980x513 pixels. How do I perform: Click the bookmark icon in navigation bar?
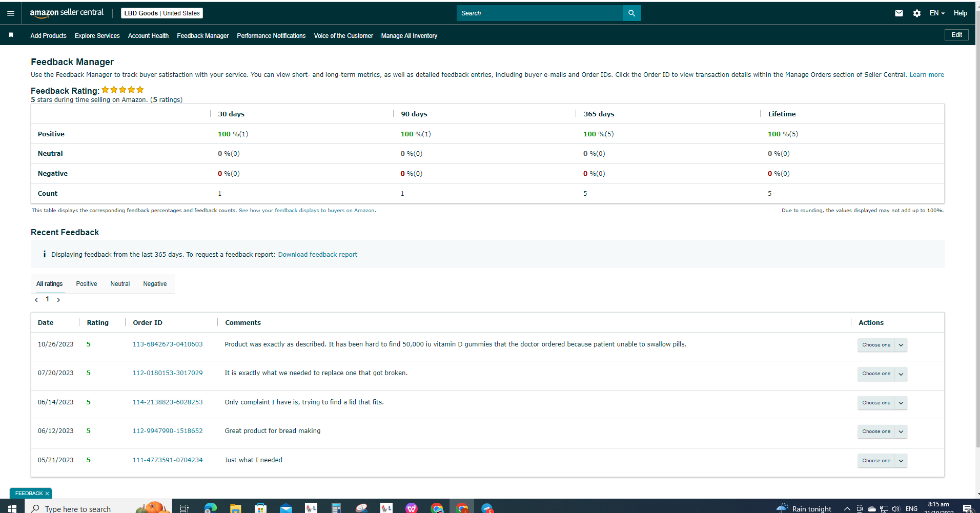[x=11, y=35]
